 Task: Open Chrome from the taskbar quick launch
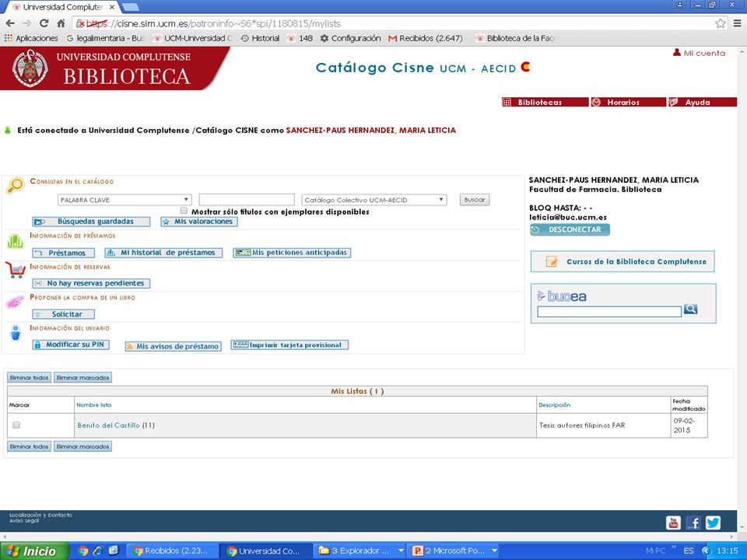83,551
